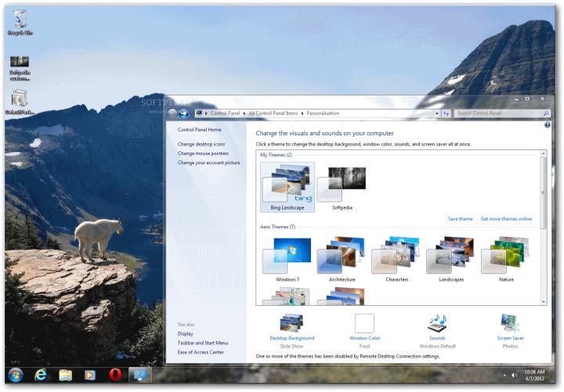This screenshot has width=564, height=392.
Task: Click the Save theme link
Action: pos(460,219)
